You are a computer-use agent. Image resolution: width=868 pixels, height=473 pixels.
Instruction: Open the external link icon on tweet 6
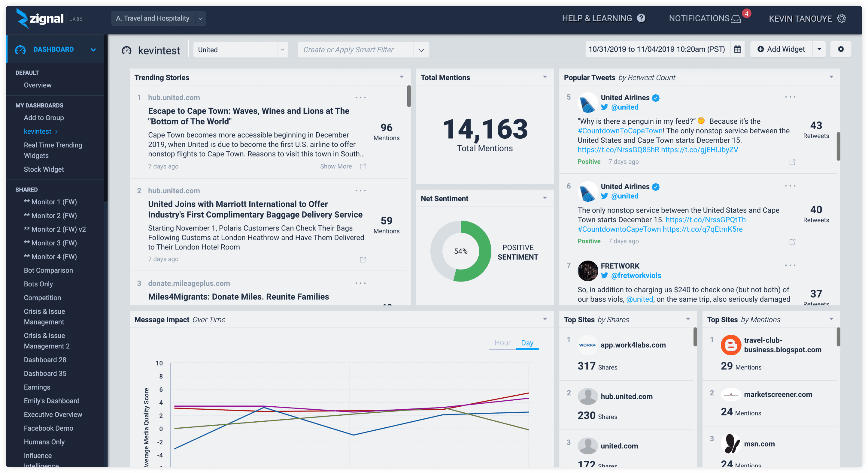pos(792,242)
